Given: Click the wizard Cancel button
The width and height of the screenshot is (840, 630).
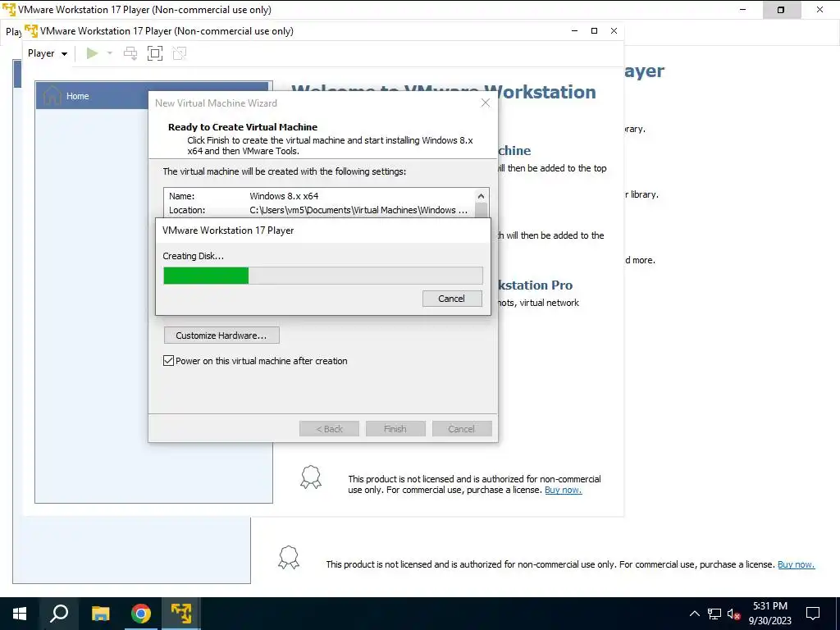Looking at the screenshot, I should (x=461, y=429).
